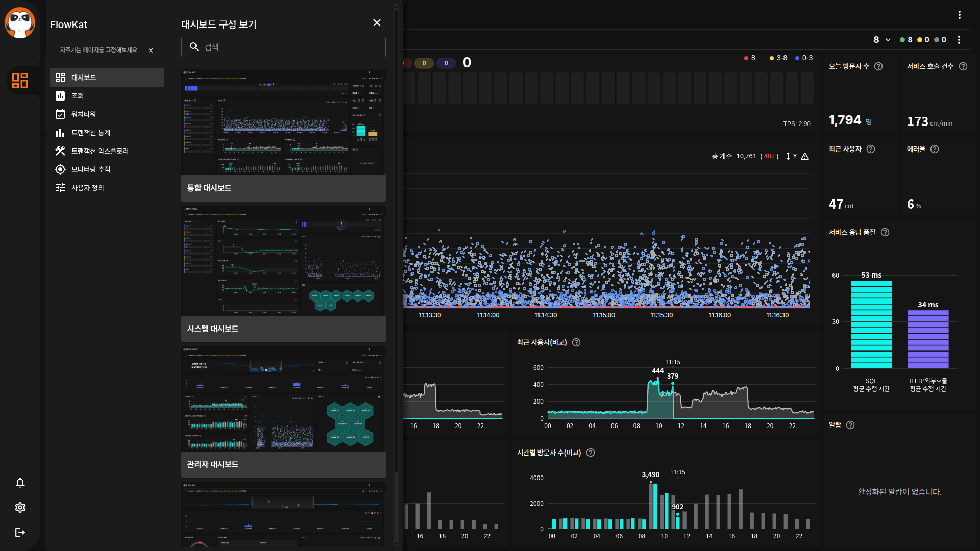
Task: Select 트랜잭션 익스플로러 menu item
Action: tap(100, 151)
